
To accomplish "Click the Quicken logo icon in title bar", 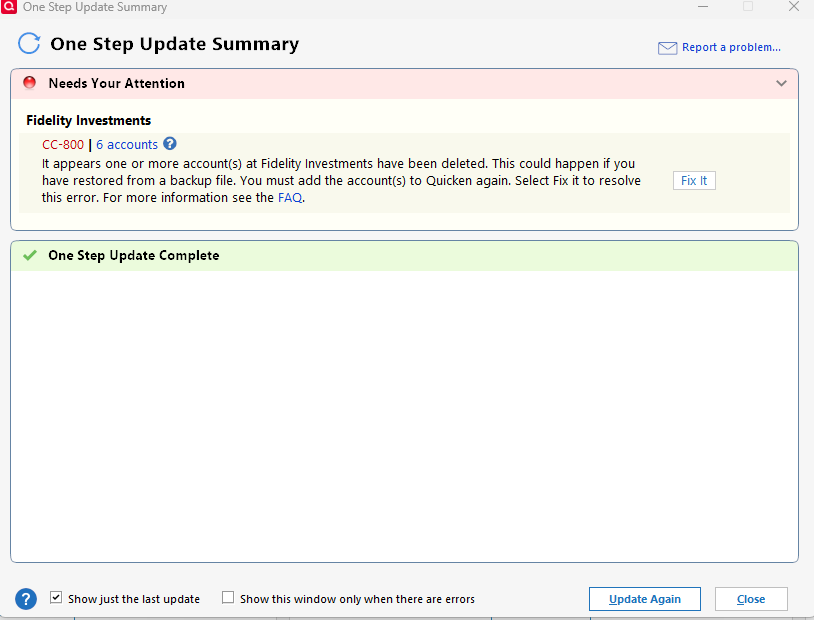I will click(9, 7).
